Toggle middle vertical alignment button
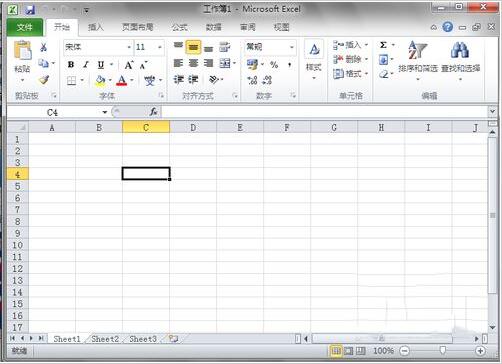This screenshot has height=364, width=502. click(x=193, y=47)
